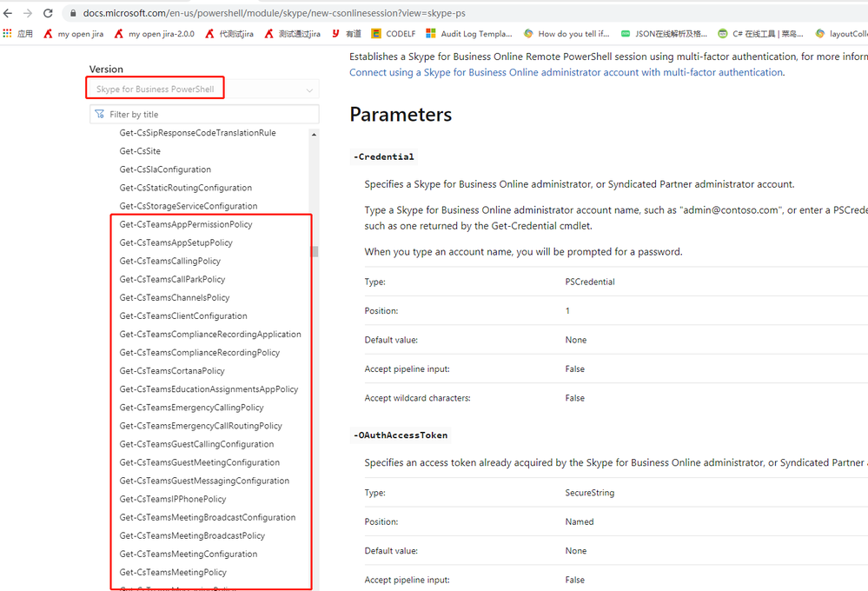Click the SecureString type value
The image size is (868, 591).
590,493
